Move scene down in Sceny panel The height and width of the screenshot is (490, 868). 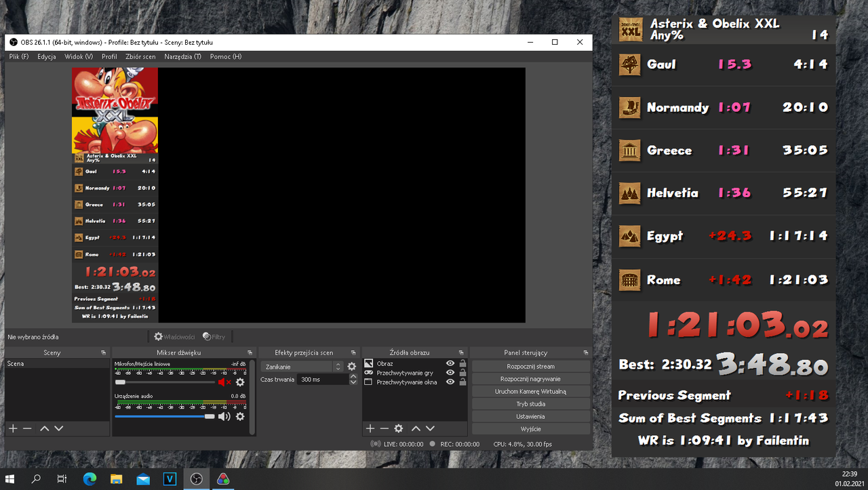[x=58, y=428]
